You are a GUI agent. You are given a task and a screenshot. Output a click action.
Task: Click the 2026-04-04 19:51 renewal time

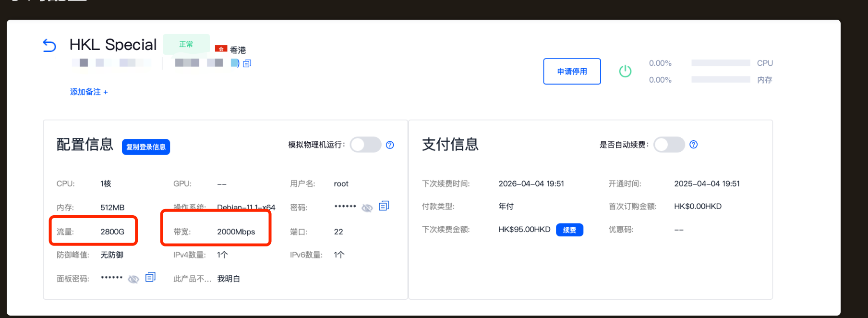click(x=531, y=183)
